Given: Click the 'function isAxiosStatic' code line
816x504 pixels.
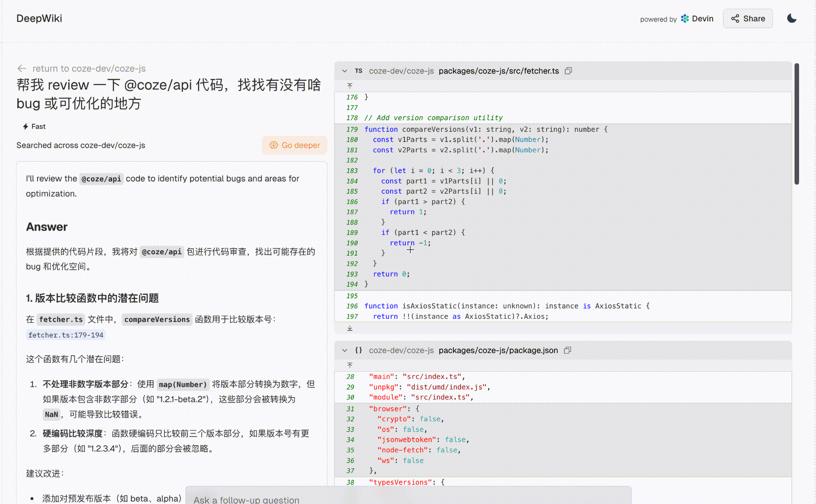Looking at the screenshot, I should pyautogui.click(x=507, y=306).
